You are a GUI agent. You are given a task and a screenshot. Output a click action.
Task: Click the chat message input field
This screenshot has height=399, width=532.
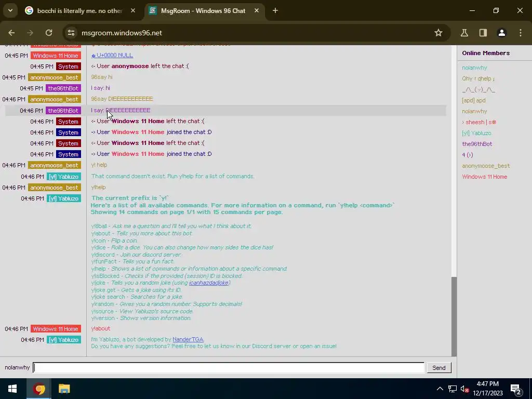[x=229, y=367]
